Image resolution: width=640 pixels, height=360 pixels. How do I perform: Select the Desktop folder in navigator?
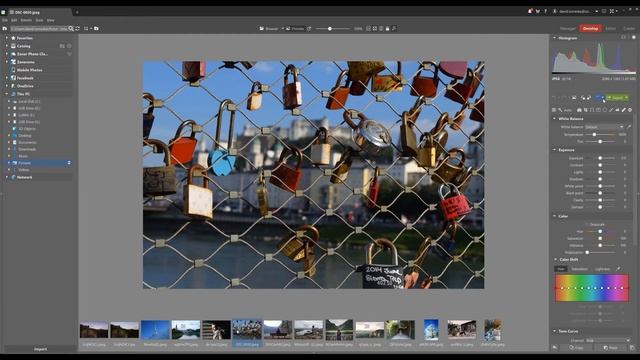[x=25, y=136]
